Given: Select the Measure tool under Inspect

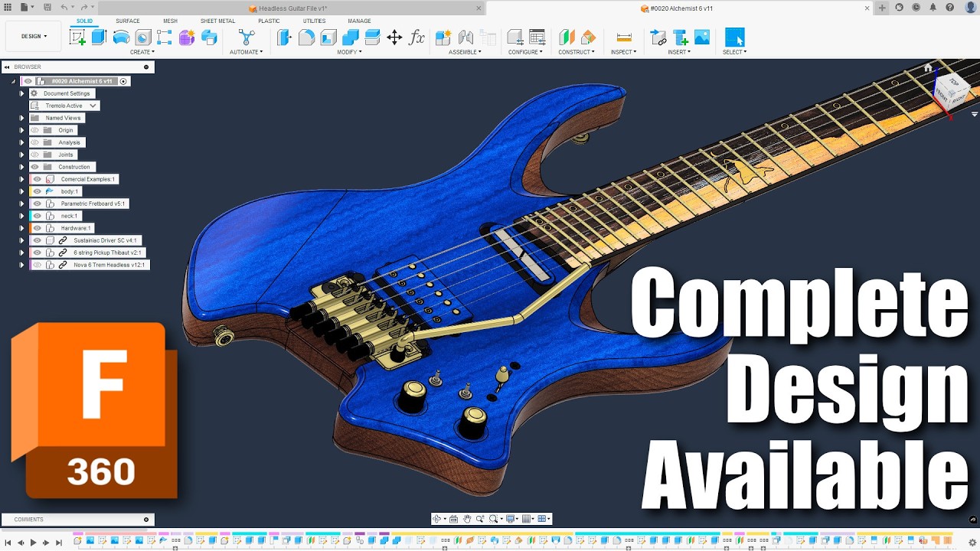Looking at the screenshot, I should click(x=624, y=37).
